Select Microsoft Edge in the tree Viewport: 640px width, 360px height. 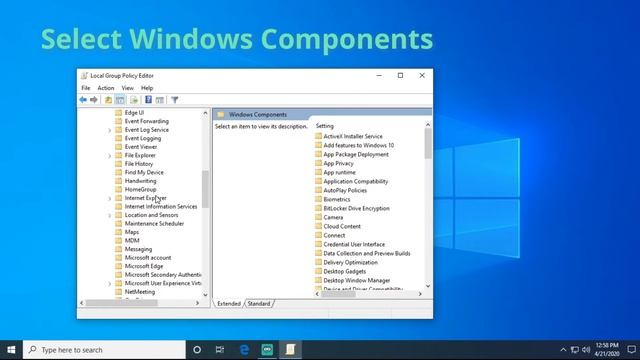click(144, 266)
